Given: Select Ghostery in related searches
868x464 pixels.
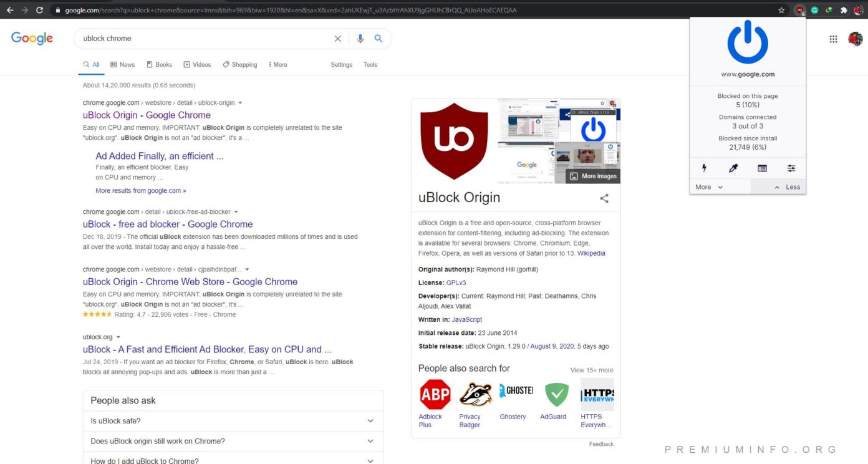Looking at the screenshot, I should (x=516, y=399).
